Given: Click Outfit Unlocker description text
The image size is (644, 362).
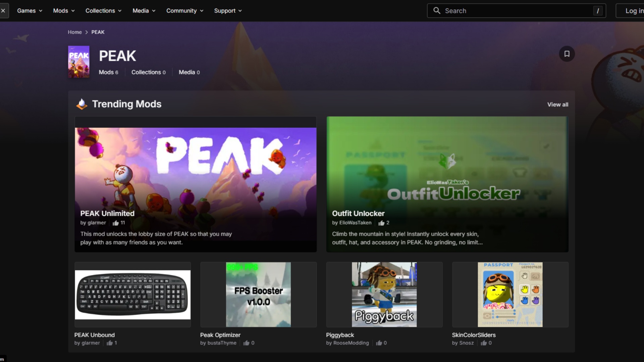Looking at the screenshot, I should coord(407,238).
